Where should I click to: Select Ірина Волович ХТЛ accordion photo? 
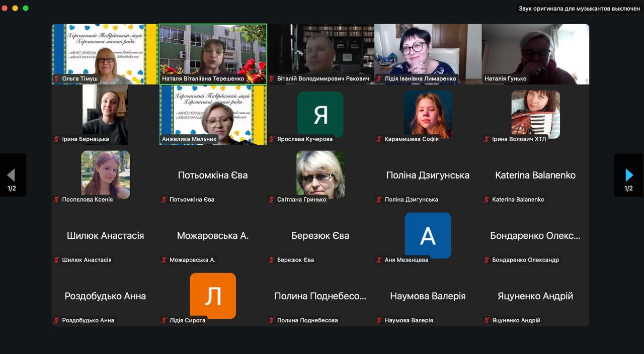pyautogui.click(x=535, y=114)
